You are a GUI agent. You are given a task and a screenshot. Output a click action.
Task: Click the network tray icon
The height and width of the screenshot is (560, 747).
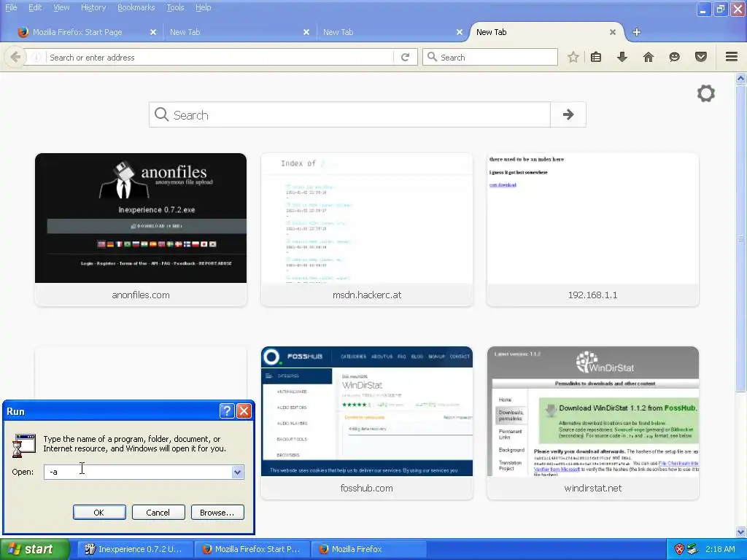coord(692,549)
